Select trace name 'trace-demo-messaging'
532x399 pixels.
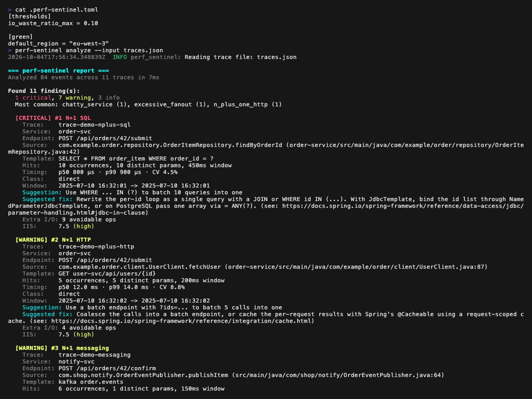pyautogui.click(x=94, y=355)
